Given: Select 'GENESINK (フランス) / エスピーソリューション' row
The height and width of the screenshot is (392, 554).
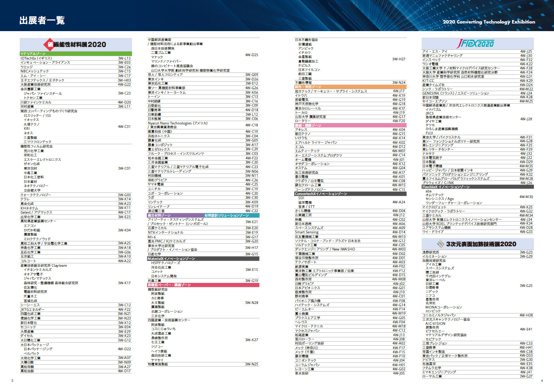Looking at the screenshot, I should (x=478, y=93).
